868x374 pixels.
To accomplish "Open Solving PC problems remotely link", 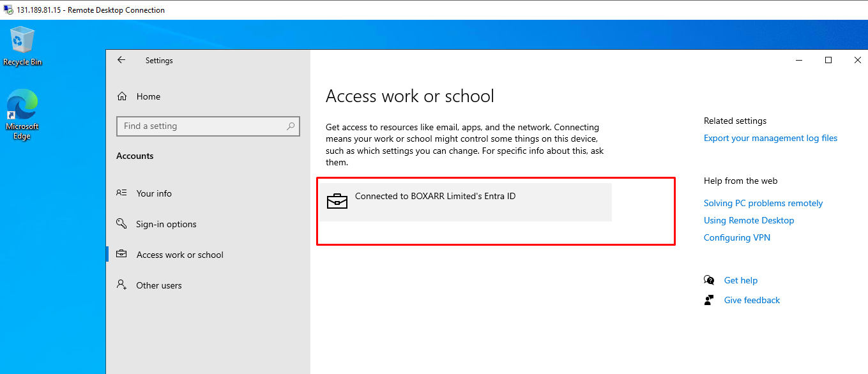I will point(763,203).
